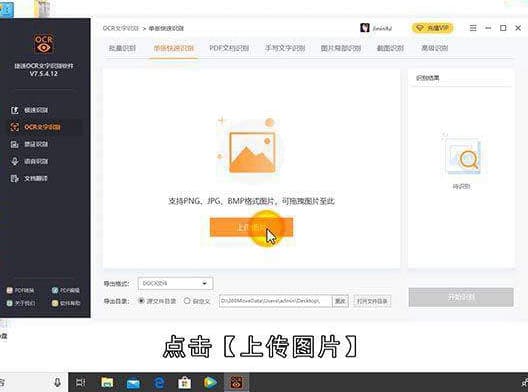Viewport: 528px width, 392px height.
Task: Open 极速识别 in the sidebar
Action: [30, 110]
